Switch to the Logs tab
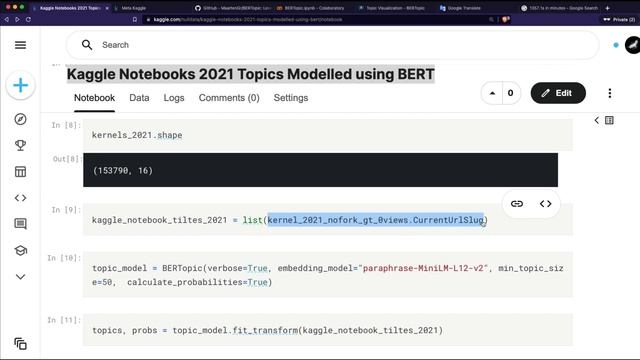 pos(174,98)
